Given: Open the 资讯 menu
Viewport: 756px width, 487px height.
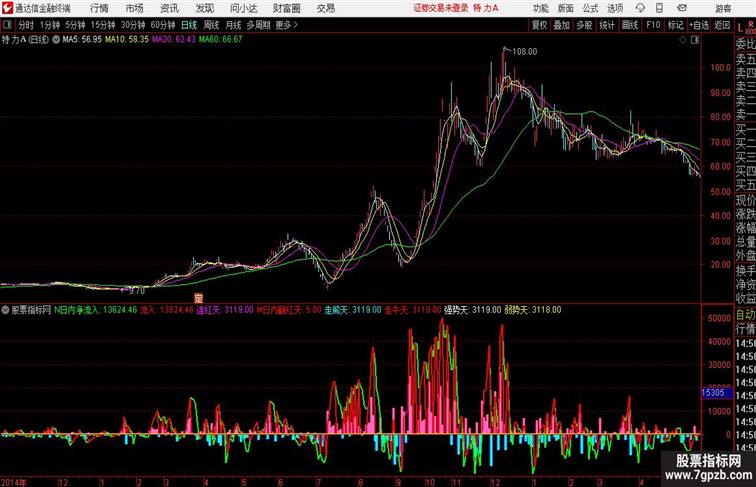Looking at the screenshot, I should [169, 8].
